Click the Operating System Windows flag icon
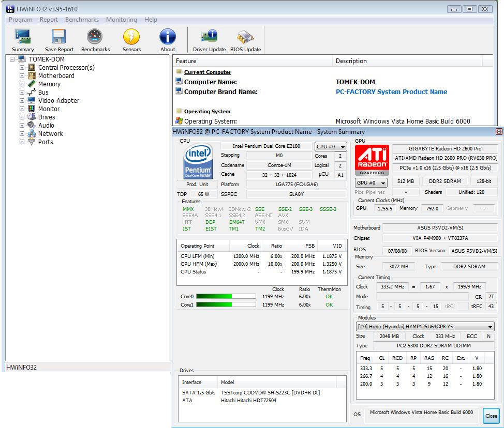The width and height of the screenshot is (504, 428). click(179, 121)
